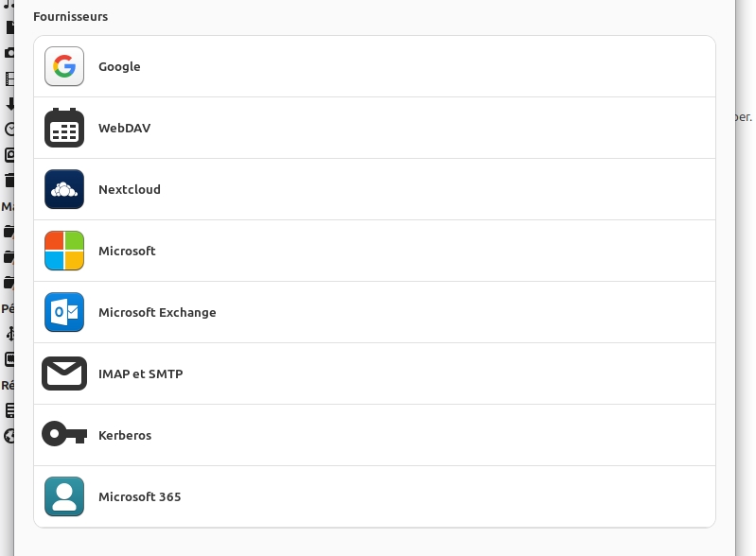Click the videos film icon in sidebar
The width and height of the screenshot is (756, 556).
[x=10, y=78]
